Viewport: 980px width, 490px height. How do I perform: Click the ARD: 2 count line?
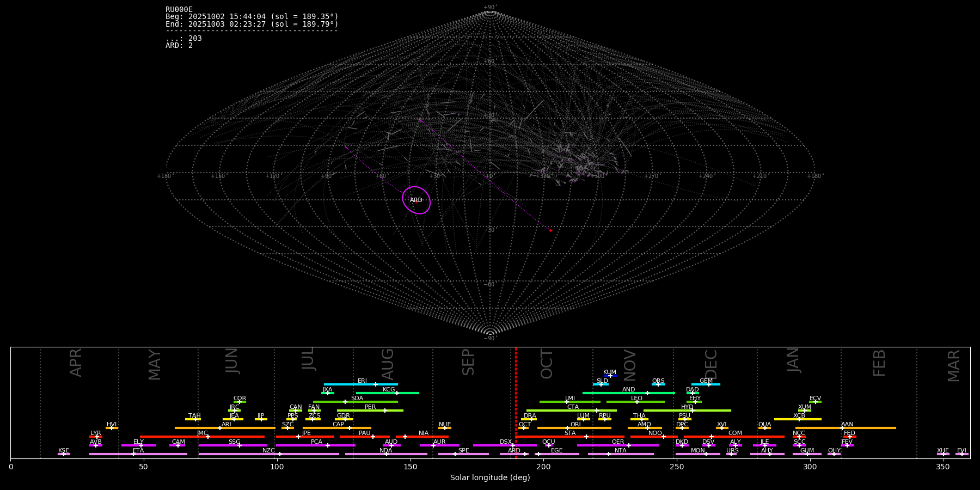click(x=179, y=46)
